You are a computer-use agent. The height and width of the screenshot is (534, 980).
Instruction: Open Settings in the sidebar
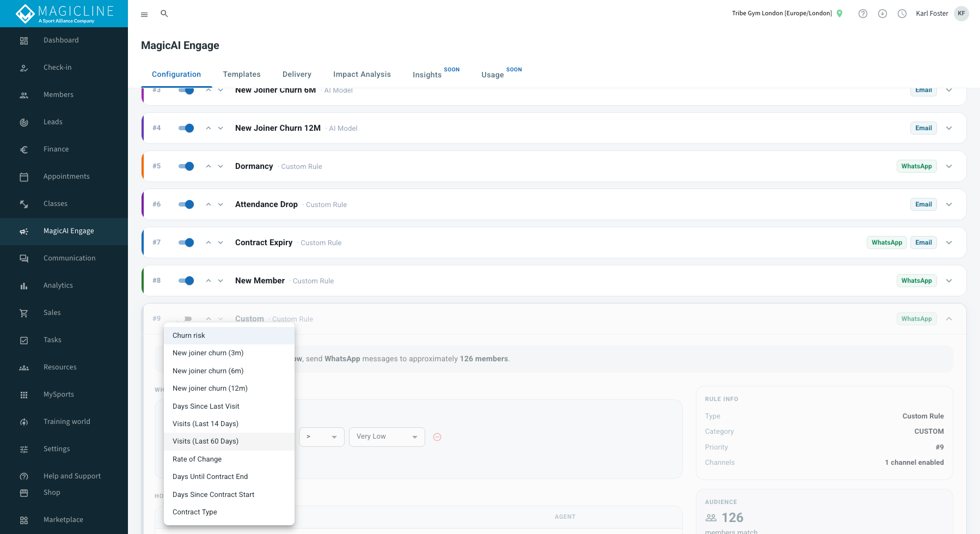point(64,449)
